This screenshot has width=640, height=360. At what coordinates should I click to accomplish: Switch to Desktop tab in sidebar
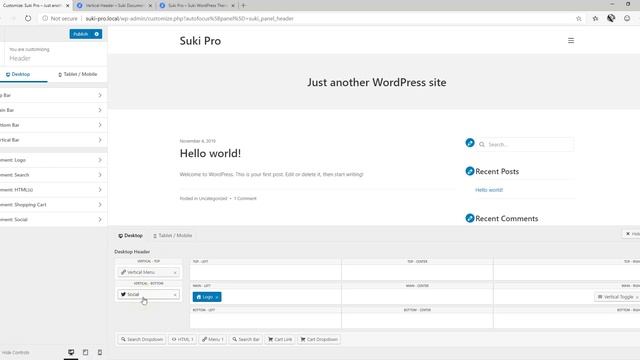tap(18, 74)
